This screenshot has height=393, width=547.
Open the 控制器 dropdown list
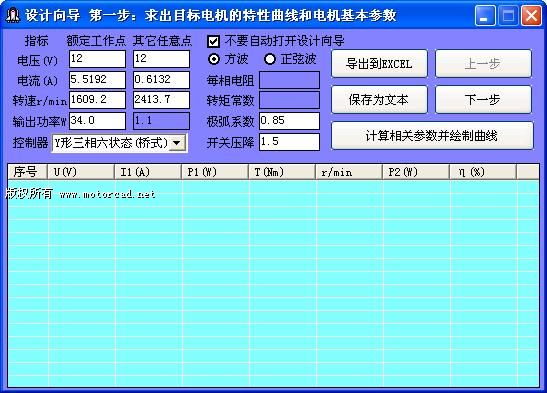click(x=177, y=143)
